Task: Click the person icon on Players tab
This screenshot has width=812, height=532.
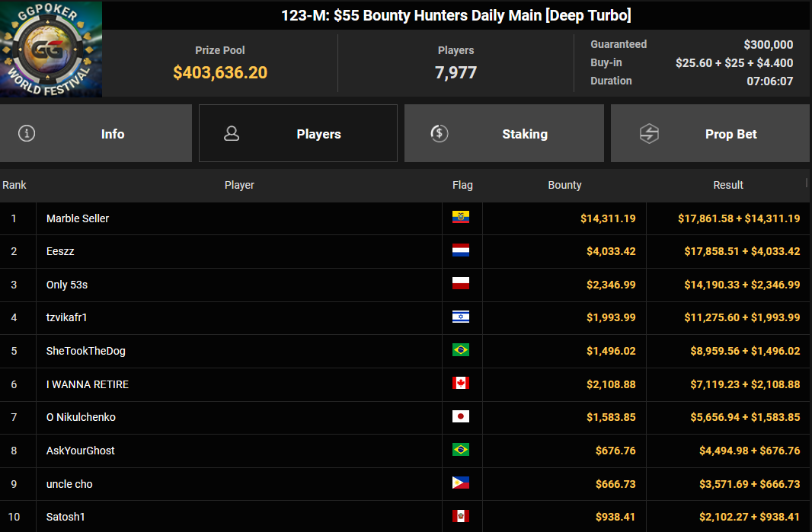Action: coord(232,133)
